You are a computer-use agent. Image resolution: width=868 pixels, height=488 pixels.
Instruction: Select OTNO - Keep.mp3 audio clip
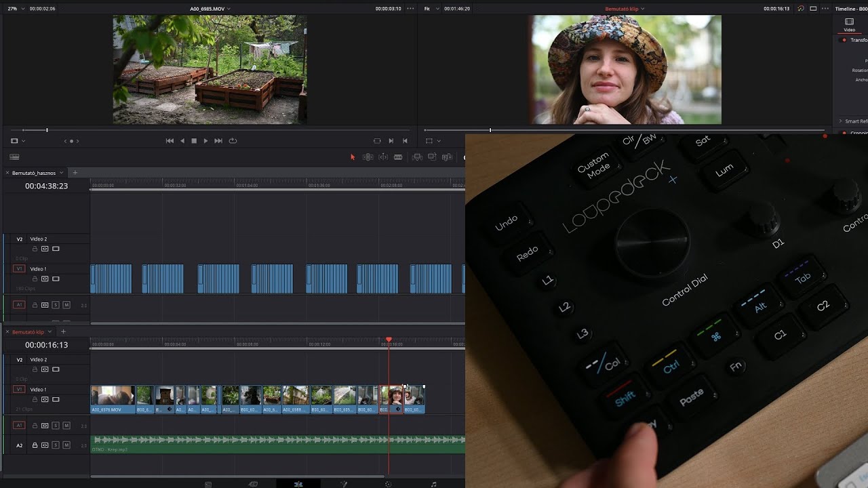point(278,444)
